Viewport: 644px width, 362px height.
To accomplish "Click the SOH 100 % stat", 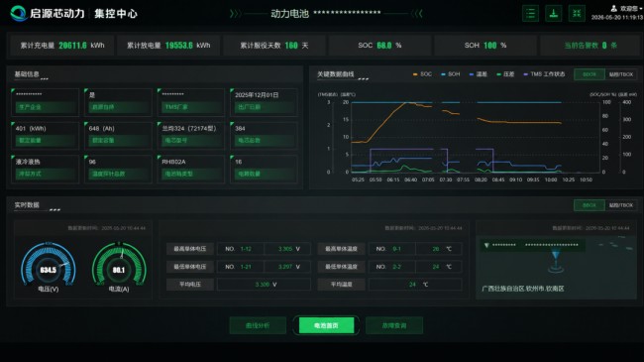I will pos(485,46).
